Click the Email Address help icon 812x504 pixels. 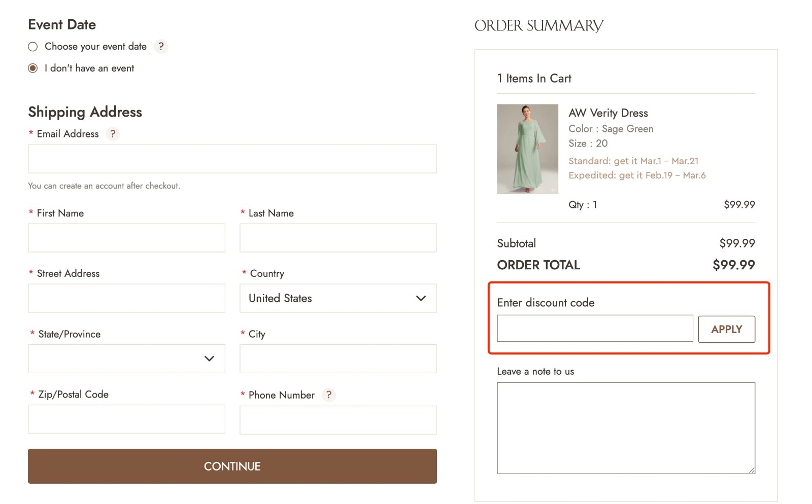tap(112, 134)
